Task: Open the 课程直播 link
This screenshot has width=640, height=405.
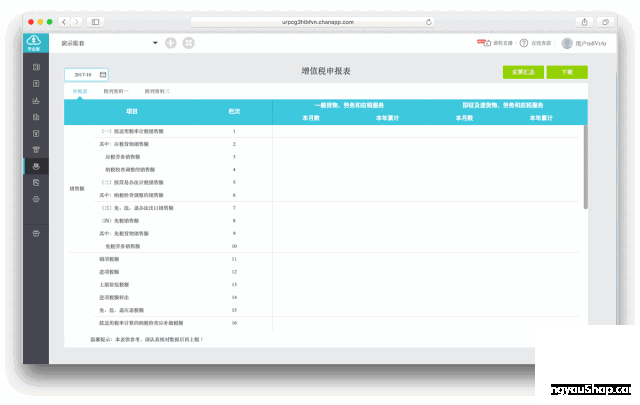Action: 502,43
